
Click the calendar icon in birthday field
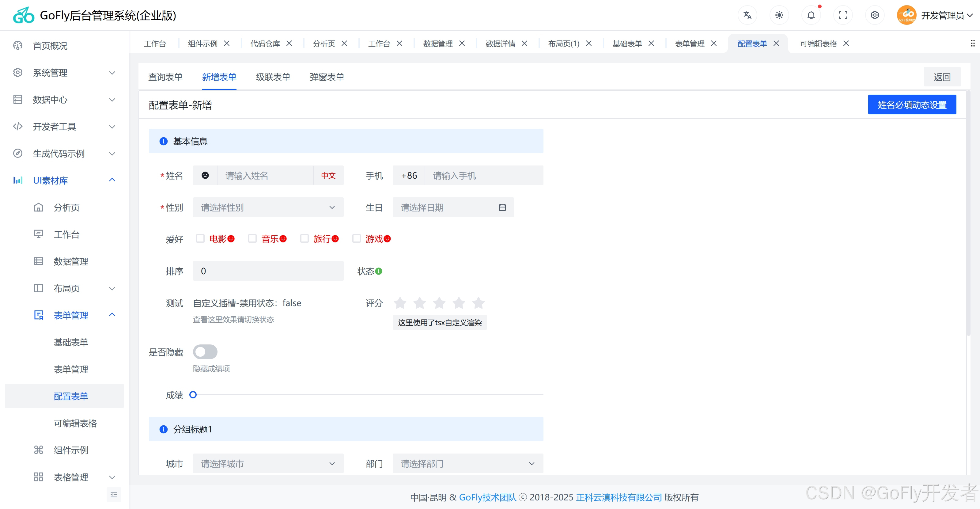pos(502,207)
